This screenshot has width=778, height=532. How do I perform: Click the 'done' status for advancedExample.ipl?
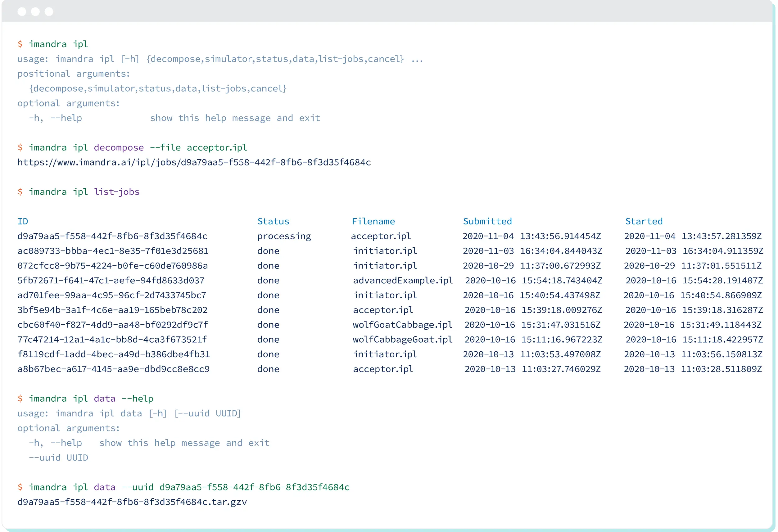[x=268, y=280]
